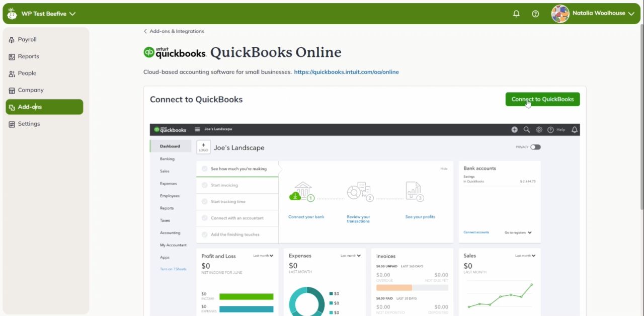Flip the Privacy switch on the dashboard

[x=535, y=147]
